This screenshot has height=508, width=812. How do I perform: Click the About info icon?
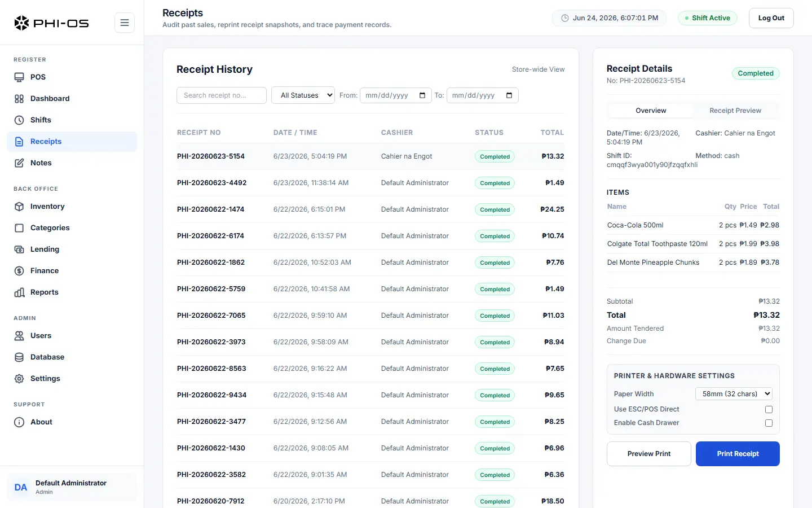click(x=19, y=422)
